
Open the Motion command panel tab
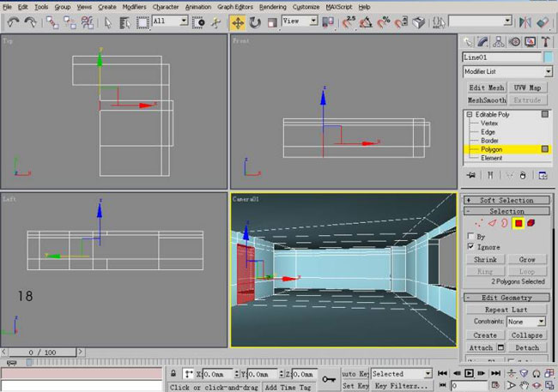click(x=514, y=42)
